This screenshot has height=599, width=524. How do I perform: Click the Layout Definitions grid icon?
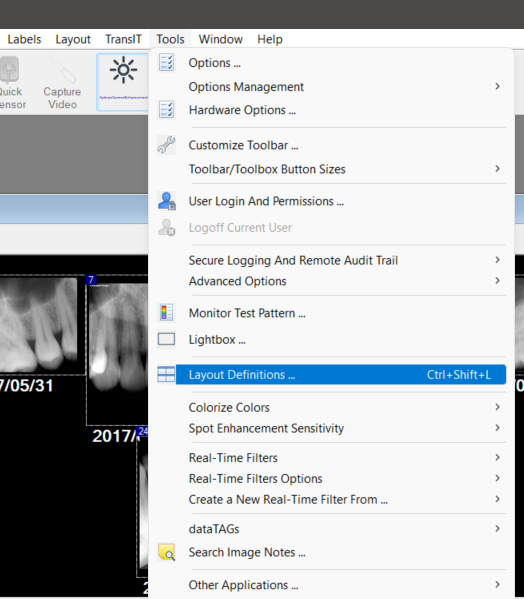pos(166,374)
